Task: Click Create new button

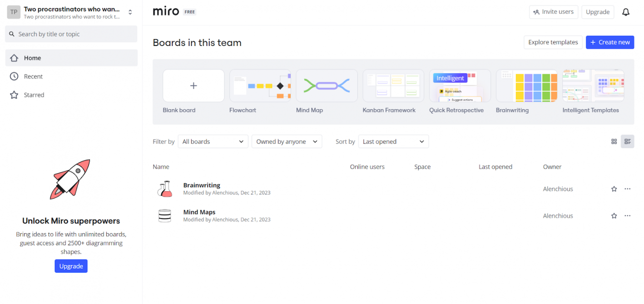Action: [x=610, y=42]
